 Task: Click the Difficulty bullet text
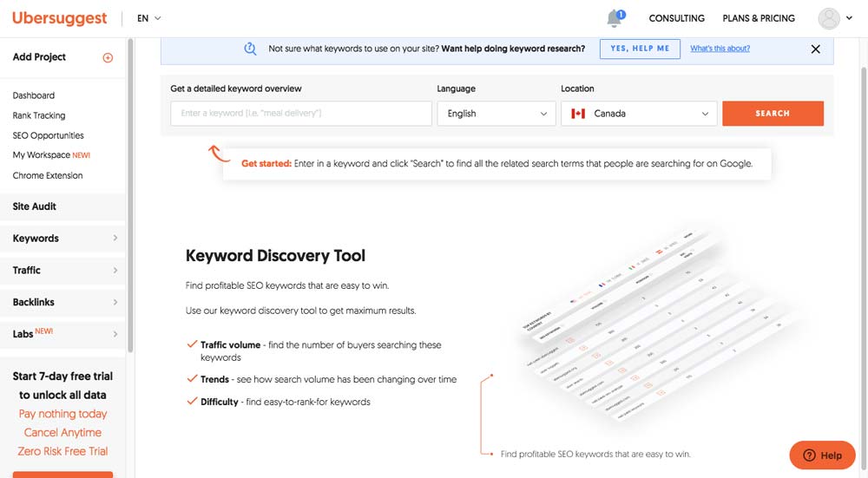286,403
